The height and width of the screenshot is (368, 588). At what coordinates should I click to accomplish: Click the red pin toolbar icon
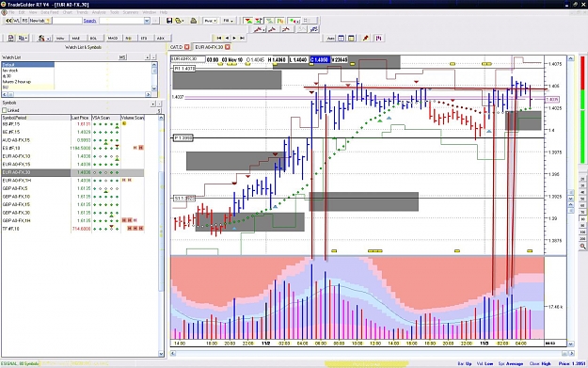click(366, 38)
